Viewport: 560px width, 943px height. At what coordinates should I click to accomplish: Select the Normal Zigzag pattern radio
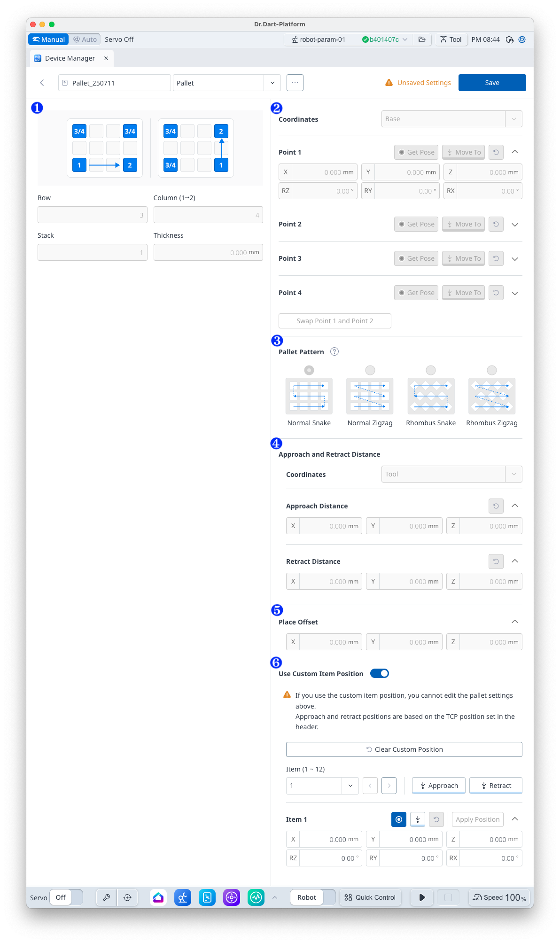[370, 370]
